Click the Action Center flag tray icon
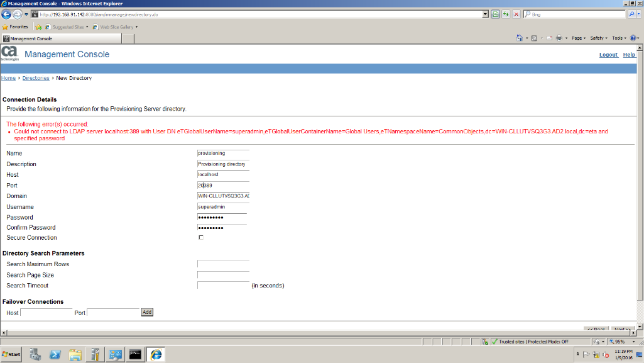The width and height of the screenshot is (644, 363). [586, 354]
